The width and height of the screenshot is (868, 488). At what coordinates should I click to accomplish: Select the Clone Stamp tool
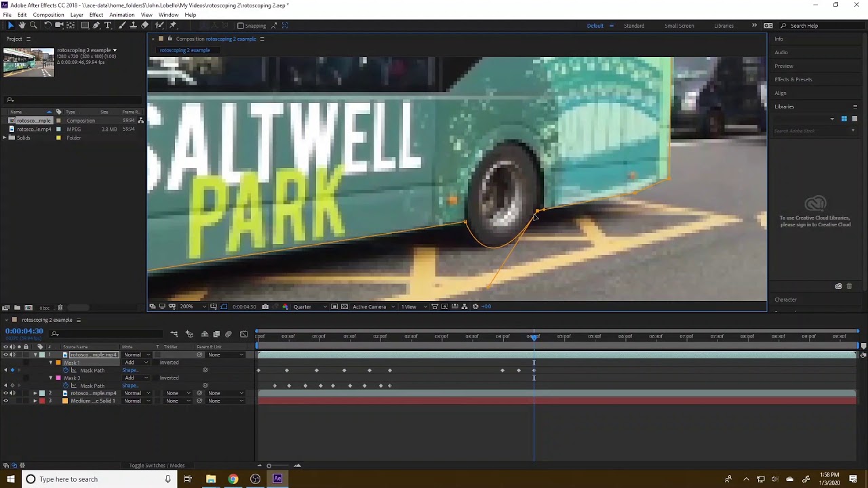[134, 25]
